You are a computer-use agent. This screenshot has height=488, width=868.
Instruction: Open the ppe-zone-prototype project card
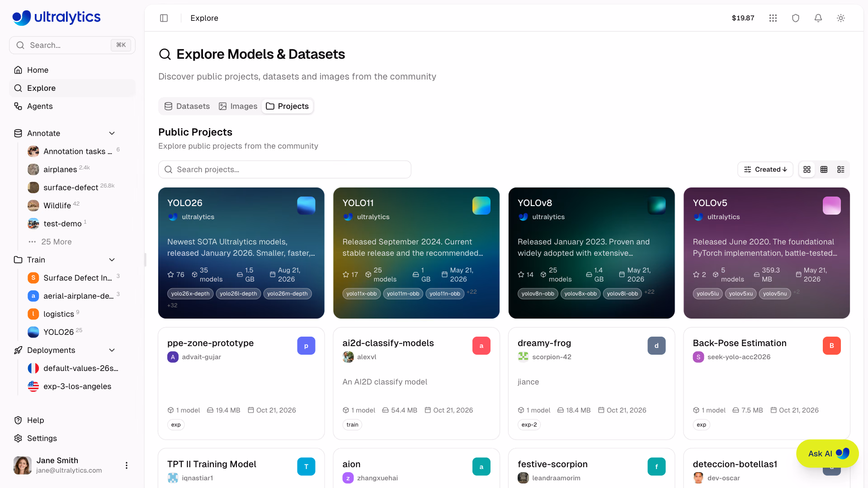coord(241,384)
